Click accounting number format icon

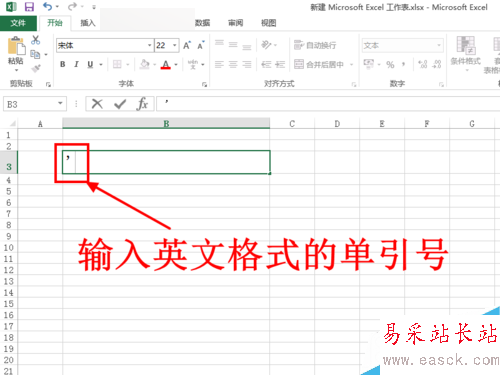[x=368, y=64]
